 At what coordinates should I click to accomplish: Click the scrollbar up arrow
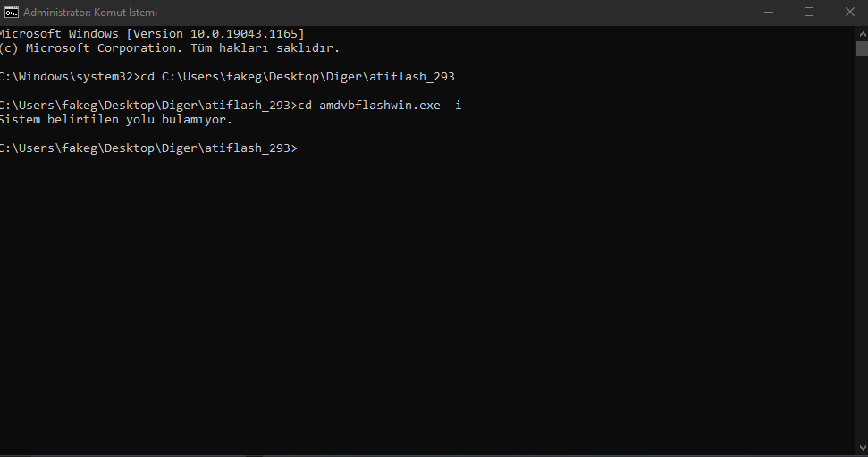pos(861,32)
